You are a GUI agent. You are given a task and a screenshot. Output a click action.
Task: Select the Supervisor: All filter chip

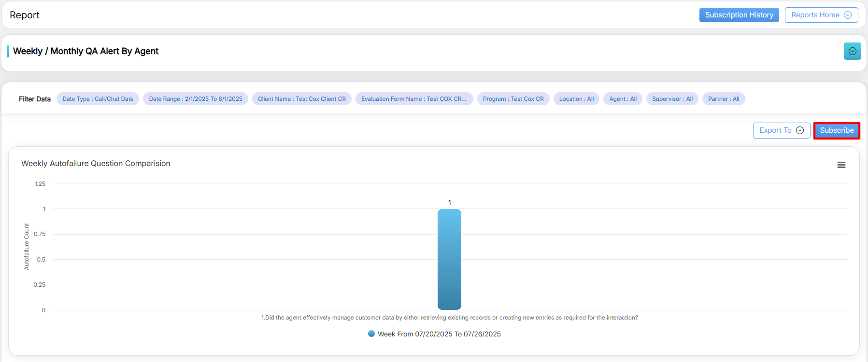coord(672,99)
